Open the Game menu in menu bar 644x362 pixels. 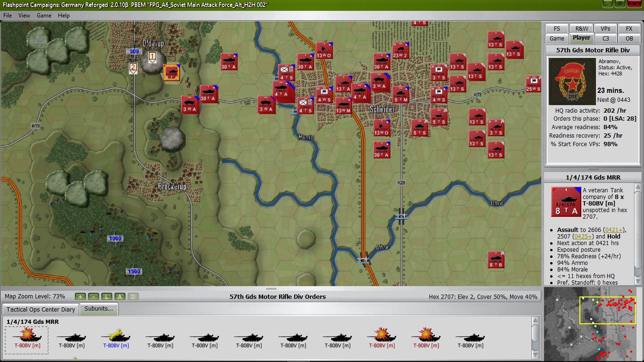point(44,16)
